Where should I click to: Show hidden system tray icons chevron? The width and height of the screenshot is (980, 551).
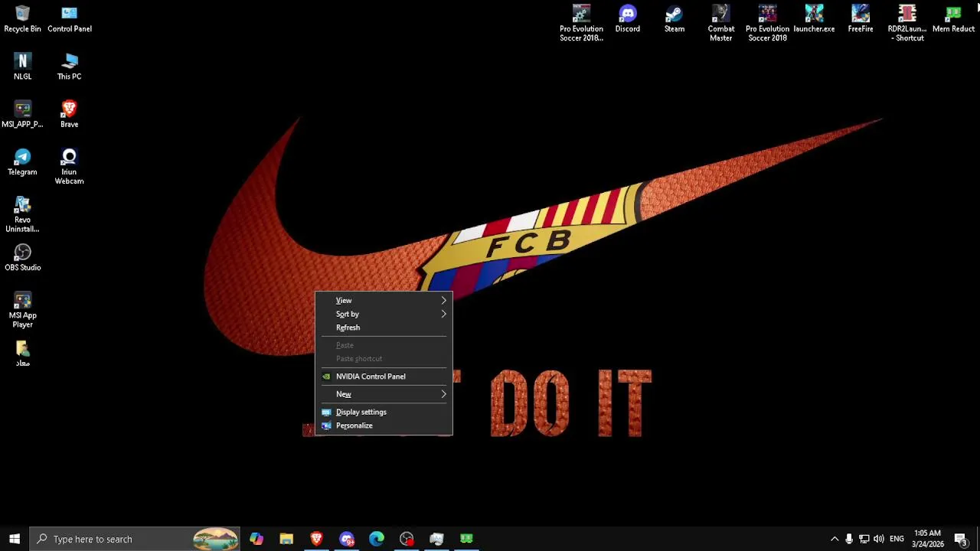[835, 539]
